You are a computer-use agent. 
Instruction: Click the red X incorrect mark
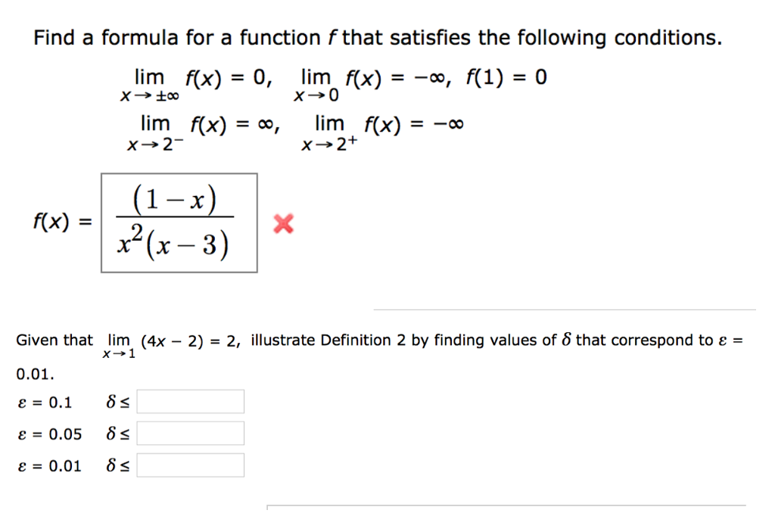click(283, 224)
